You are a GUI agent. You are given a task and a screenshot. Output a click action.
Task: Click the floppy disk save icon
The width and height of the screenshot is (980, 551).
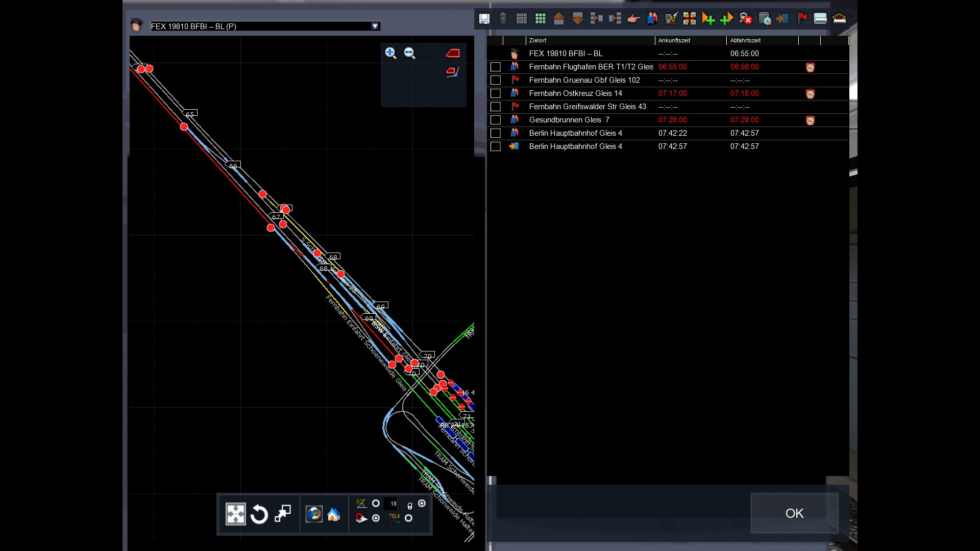(484, 19)
